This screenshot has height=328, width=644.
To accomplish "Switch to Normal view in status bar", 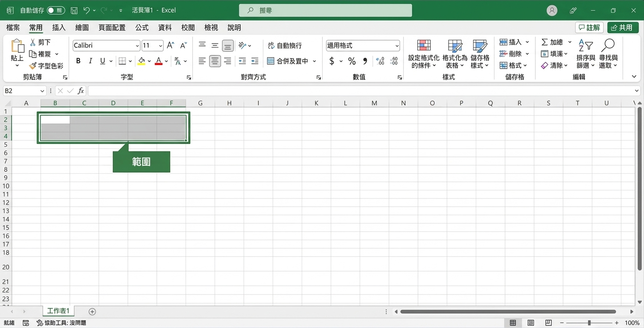I will [513, 323].
